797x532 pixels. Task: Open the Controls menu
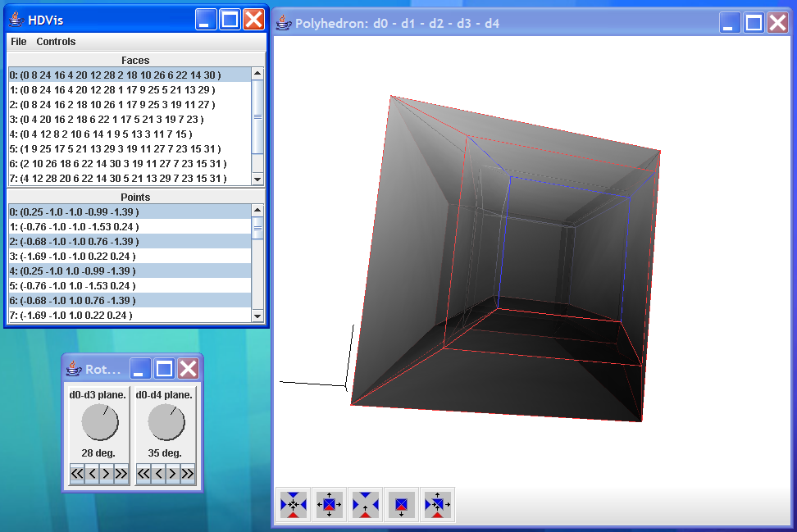[x=56, y=41]
